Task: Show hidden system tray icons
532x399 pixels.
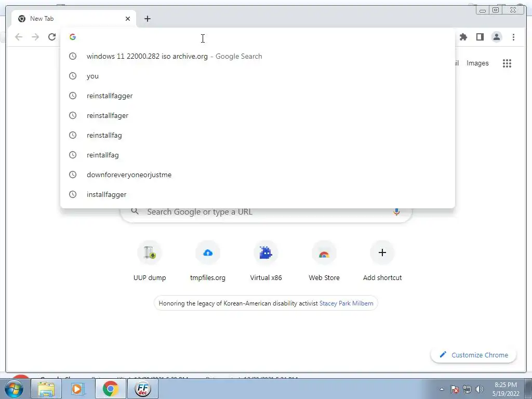Action: [x=442, y=389]
